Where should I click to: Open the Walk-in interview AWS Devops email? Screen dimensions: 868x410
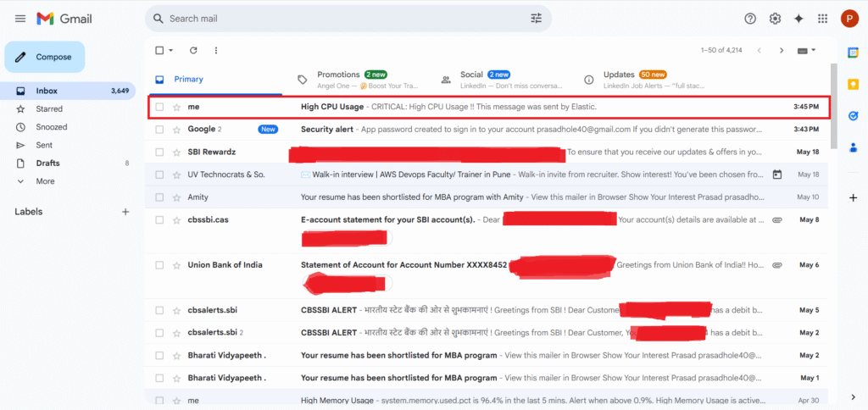point(487,175)
